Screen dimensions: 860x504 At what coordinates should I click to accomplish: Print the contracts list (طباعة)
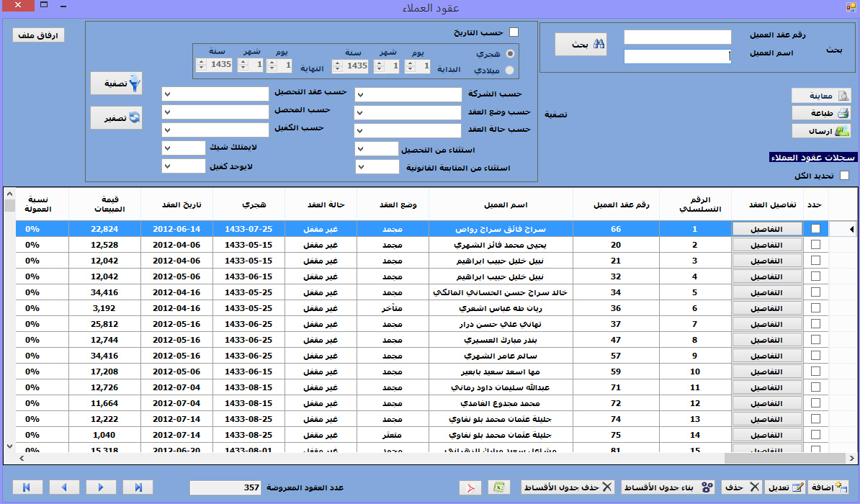tap(821, 113)
